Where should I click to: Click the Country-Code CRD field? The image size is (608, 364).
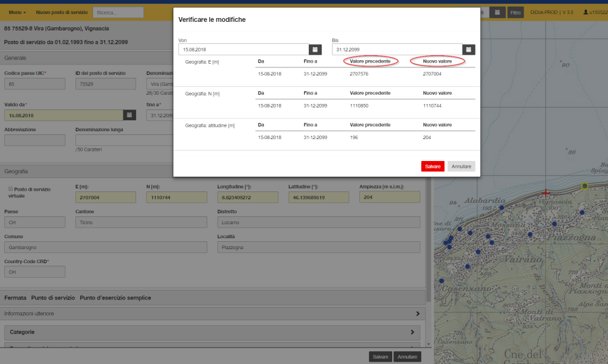click(35, 272)
